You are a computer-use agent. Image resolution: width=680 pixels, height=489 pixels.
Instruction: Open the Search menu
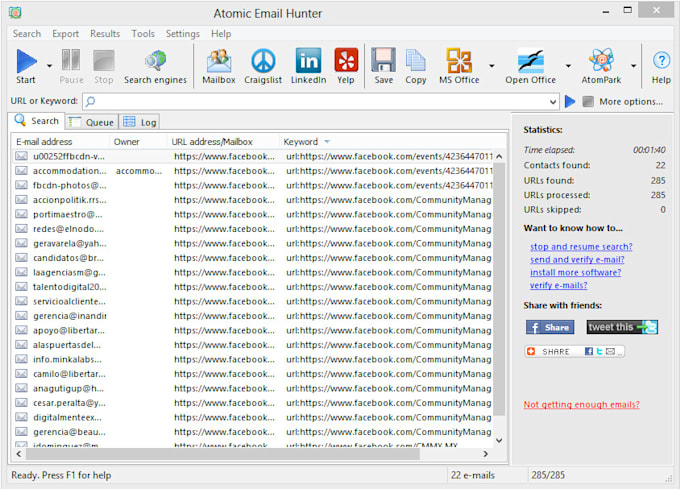[x=26, y=34]
